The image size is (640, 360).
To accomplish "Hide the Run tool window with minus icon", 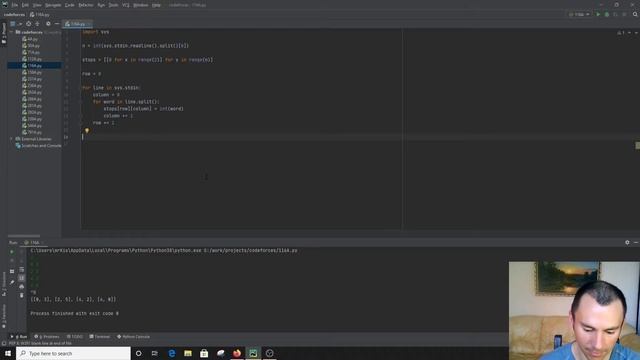I will point(636,242).
